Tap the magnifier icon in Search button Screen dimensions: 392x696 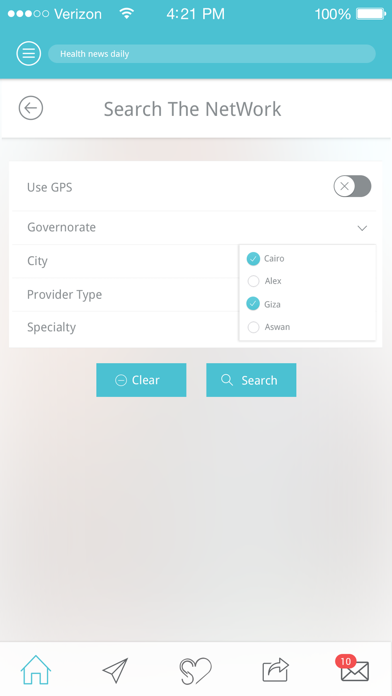[x=227, y=380]
